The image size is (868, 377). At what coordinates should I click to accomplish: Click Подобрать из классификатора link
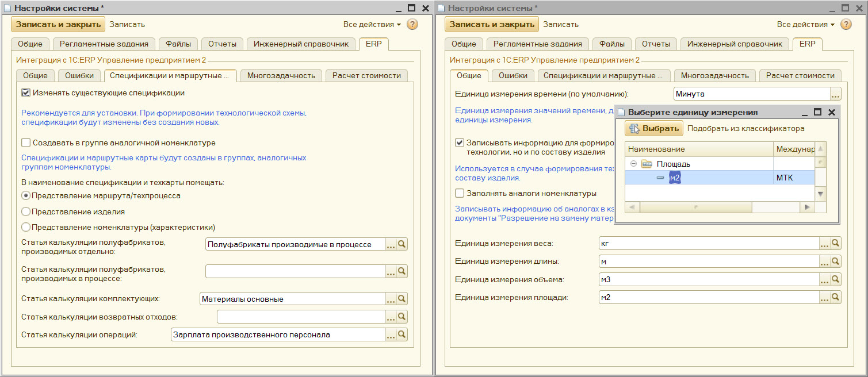point(745,129)
